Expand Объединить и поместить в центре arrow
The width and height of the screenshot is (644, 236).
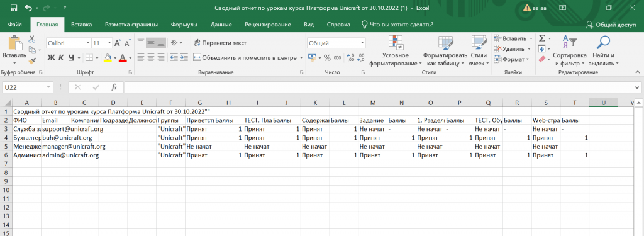pyautogui.click(x=301, y=57)
